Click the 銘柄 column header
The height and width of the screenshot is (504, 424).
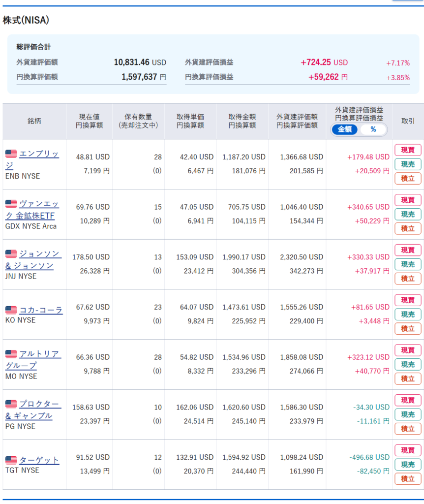click(x=34, y=121)
